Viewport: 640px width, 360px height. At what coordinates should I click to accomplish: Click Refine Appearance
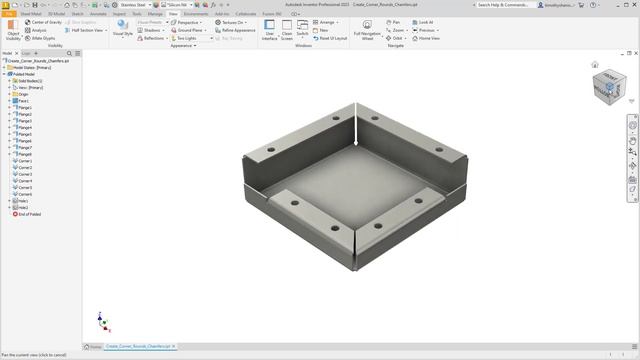[235, 30]
